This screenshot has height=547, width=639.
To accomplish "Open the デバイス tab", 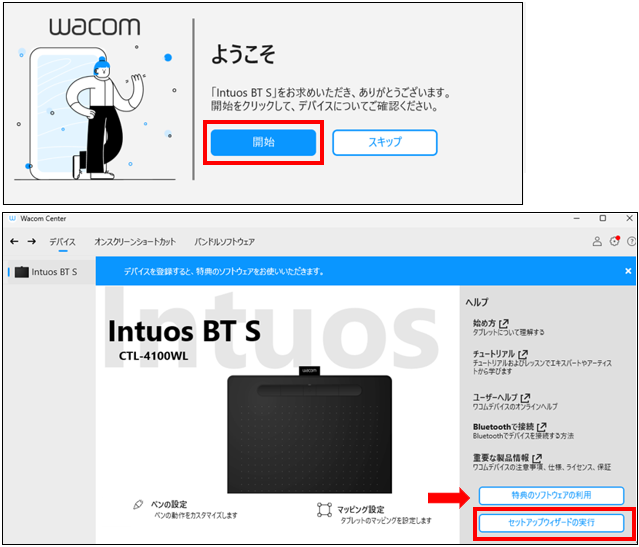I will click(x=62, y=242).
